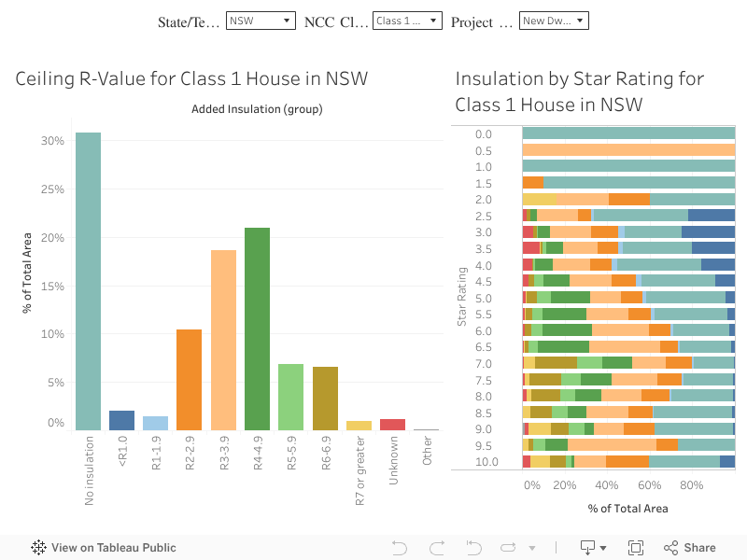Open the State/Territory dropdown showing NSW
The width and height of the screenshot is (747, 560).
click(x=260, y=20)
